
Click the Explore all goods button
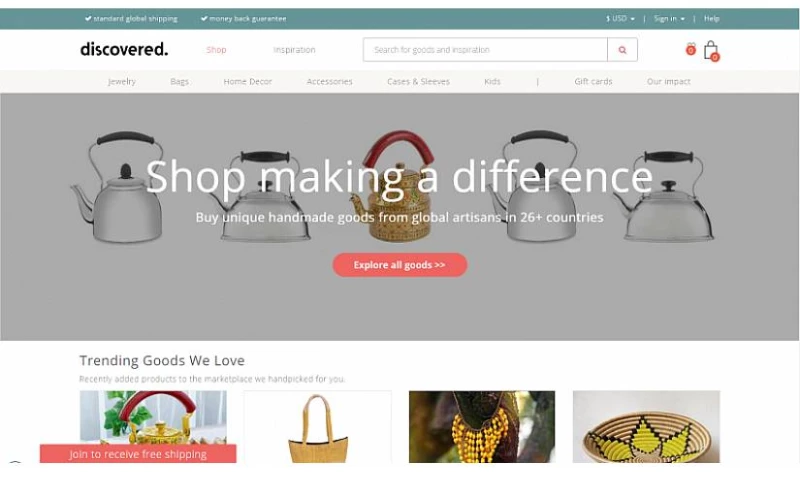click(x=399, y=265)
